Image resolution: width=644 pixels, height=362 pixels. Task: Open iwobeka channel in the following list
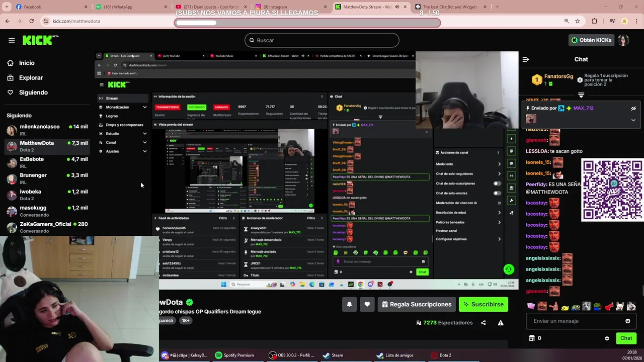click(47, 195)
